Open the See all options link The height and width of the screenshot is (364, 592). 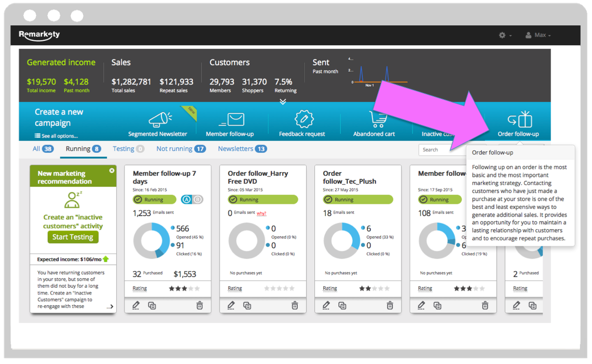pyautogui.click(x=56, y=136)
